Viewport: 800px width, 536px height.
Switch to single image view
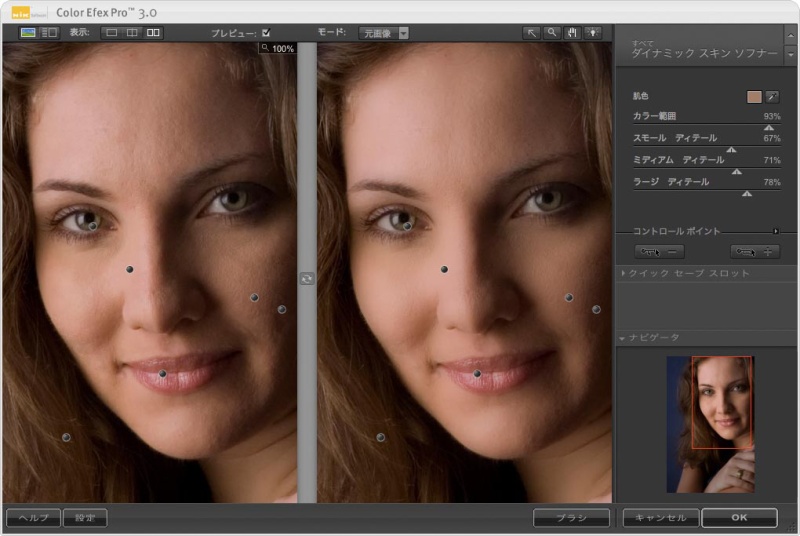112,33
